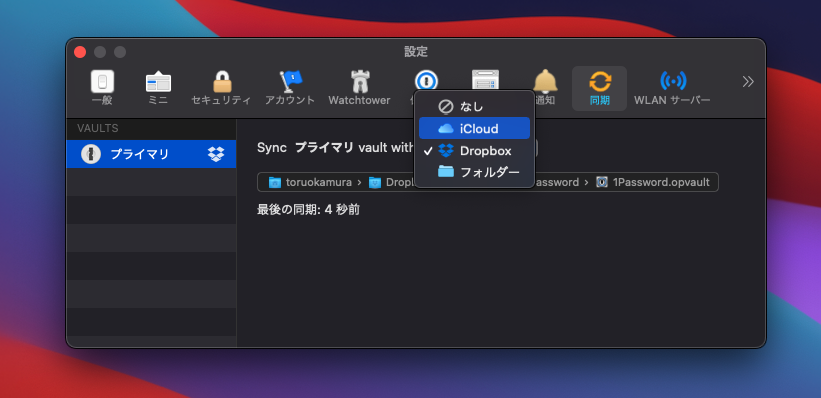Screen dimensions: 821x398
Task: Open the WLAN サーバー pane
Action: pyautogui.click(x=672, y=88)
